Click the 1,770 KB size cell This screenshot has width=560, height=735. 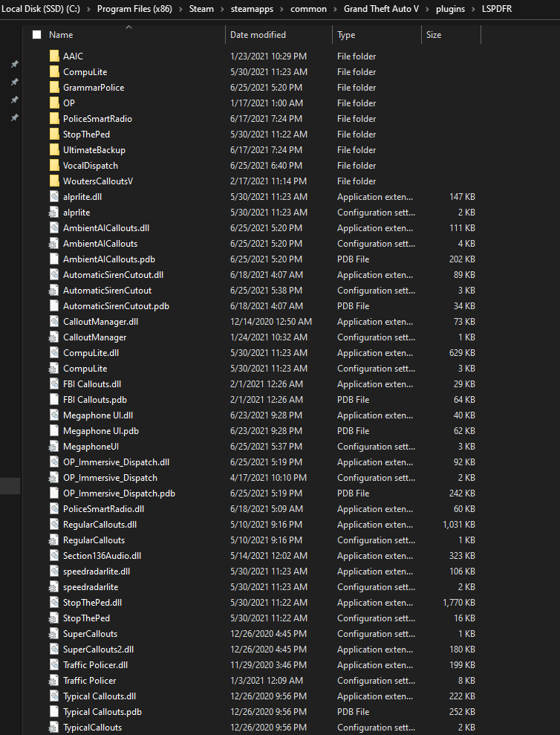(459, 603)
